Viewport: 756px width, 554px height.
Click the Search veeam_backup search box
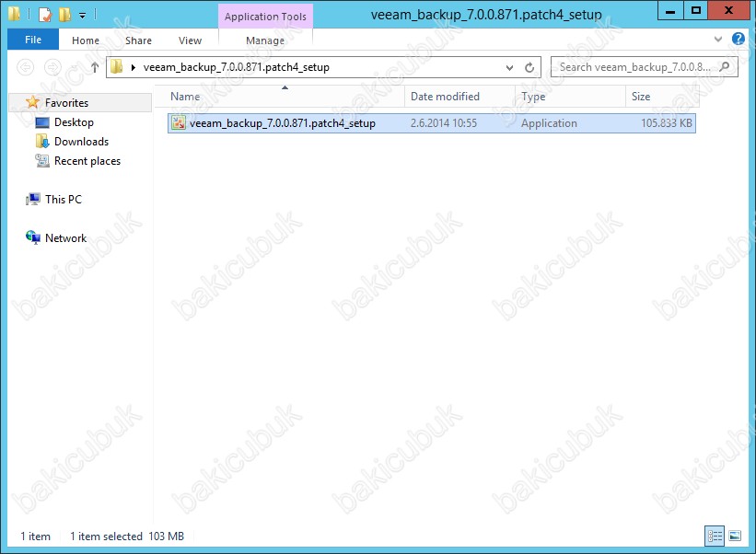point(645,67)
